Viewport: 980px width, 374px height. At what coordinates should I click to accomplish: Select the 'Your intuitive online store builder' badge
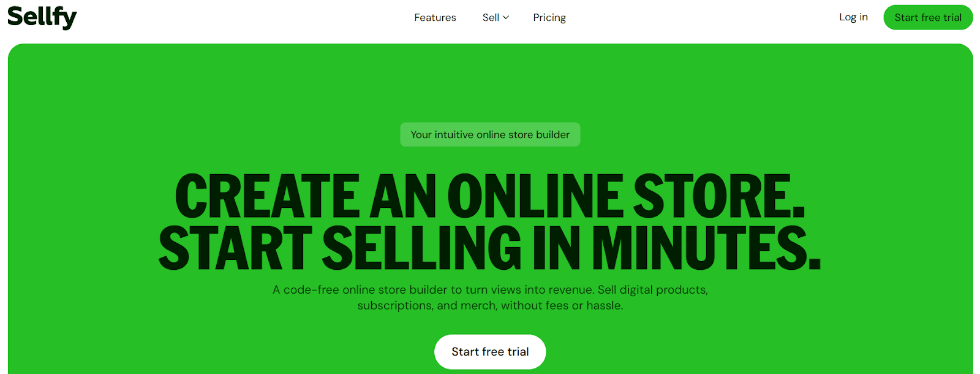(x=490, y=134)
